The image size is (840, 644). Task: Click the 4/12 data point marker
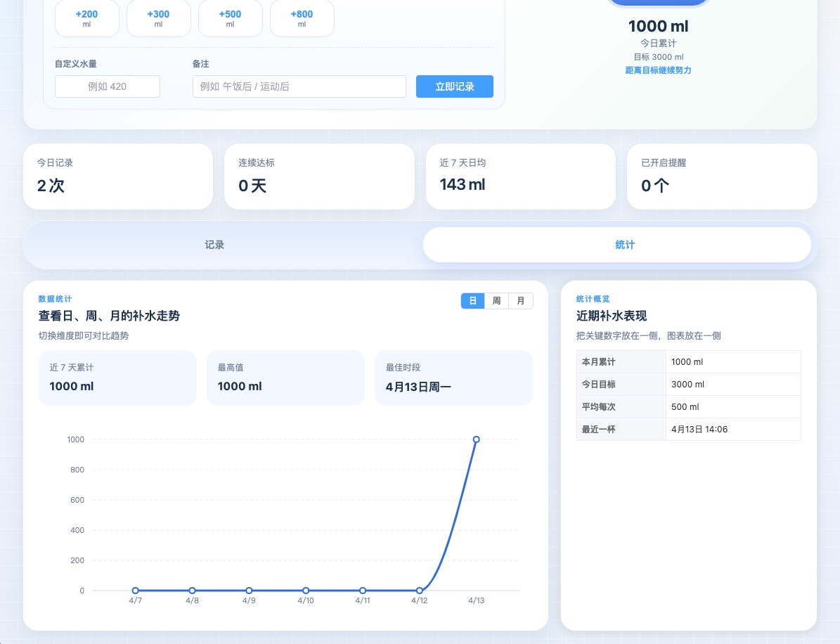420,591
